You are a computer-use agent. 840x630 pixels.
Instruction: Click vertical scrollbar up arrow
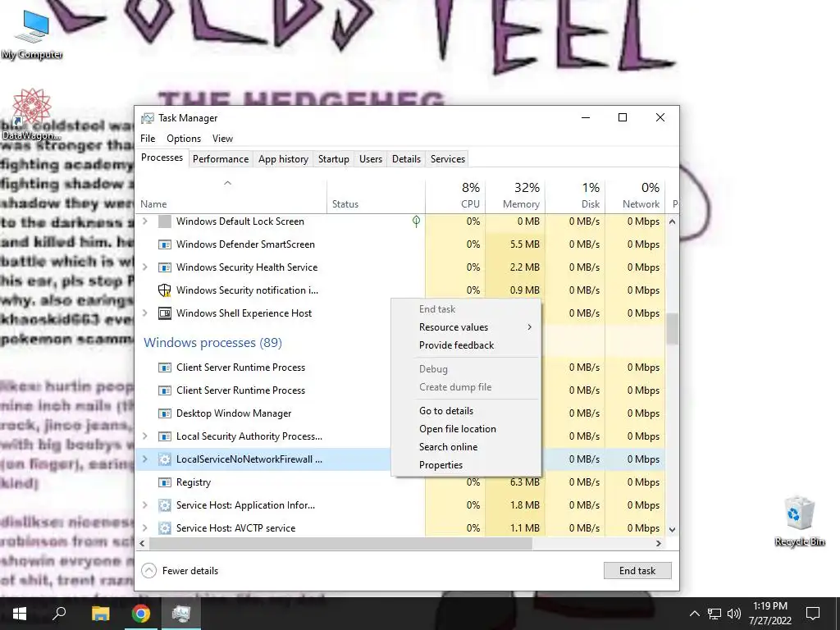[673, 221]
